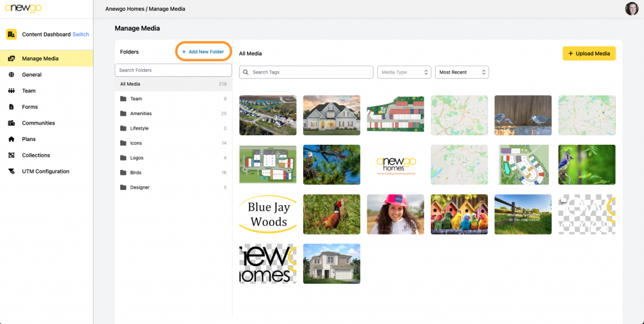
Task: Click the Team people icon in sidebar
Action: point(11,91)
